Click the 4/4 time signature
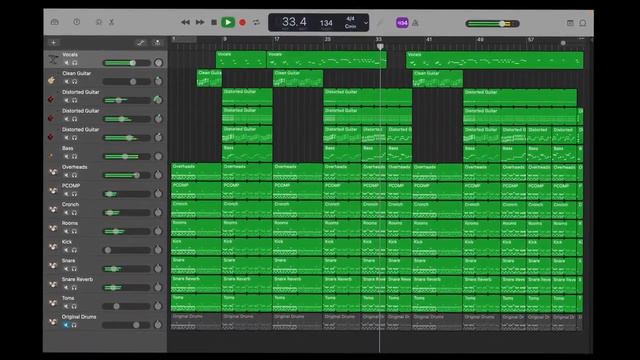The height and width of the screenshot is (360, 640). 350,19
